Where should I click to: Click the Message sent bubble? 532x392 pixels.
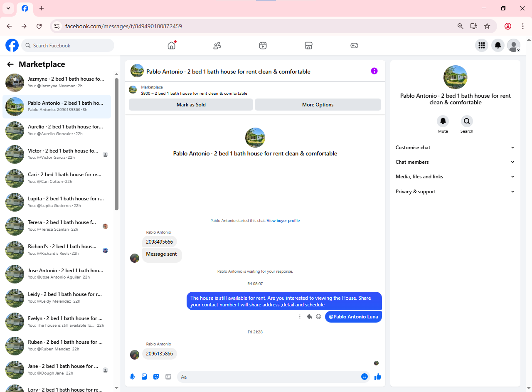pyautogui.click(x=162, y=254)
